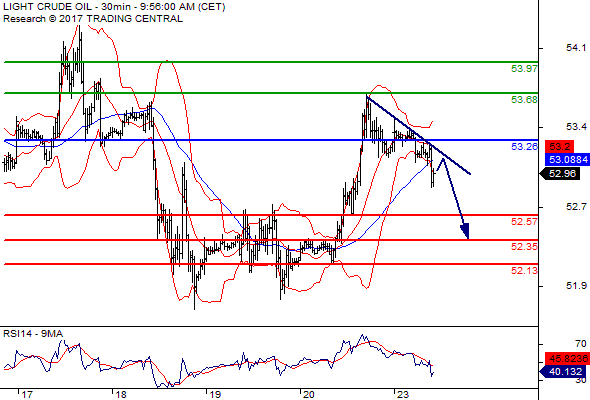The image size is (590, 400).
Task: Click date label 19 on time axis
Action: (x=215, y=395)
